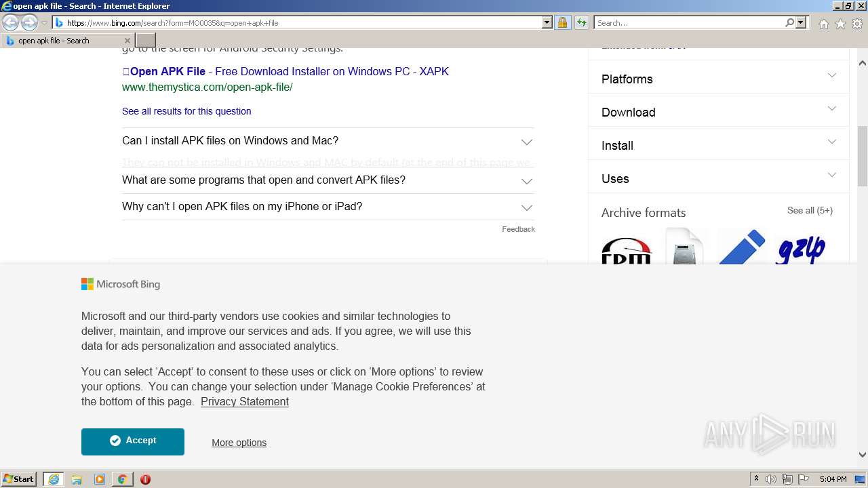The width and height of the screenshot is (868, 488).
Task: Open the Tools gear icon
Action: pos(857,24)
